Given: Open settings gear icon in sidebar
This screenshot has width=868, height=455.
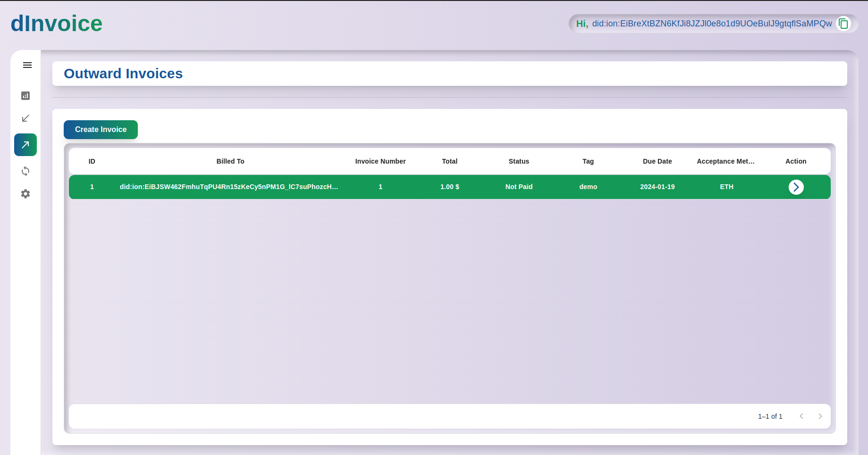Looking at the screenshot, I should pyautogui.click(x=25, y=194).
